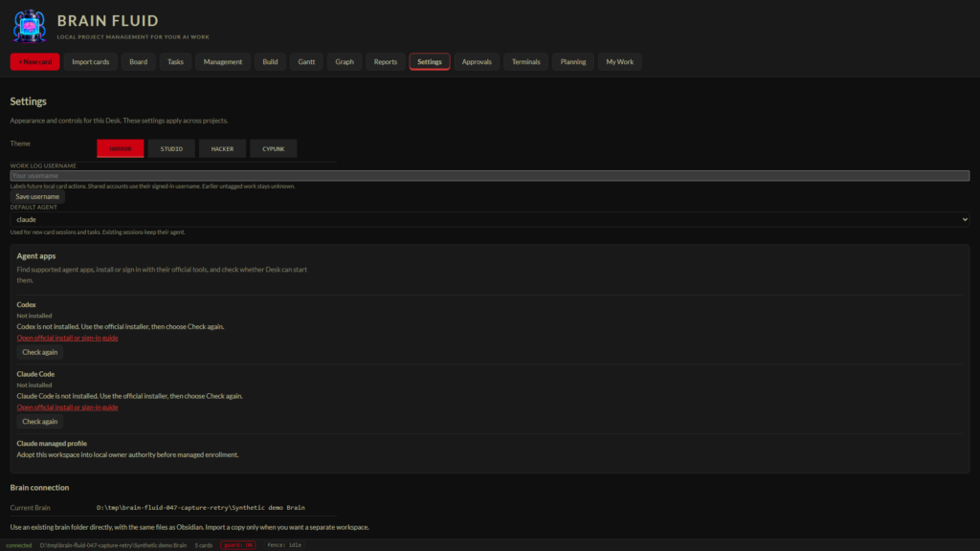
Task: Click Check again under Codex
Action: [x=40, y=352]
